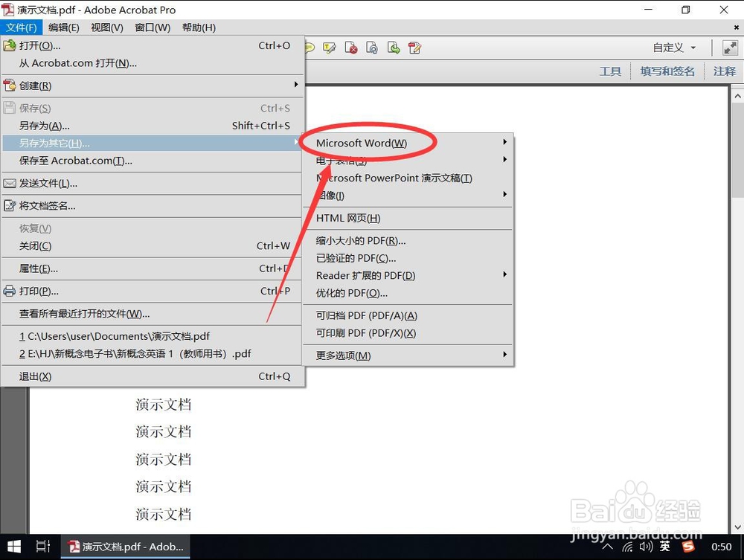Click the envelope icon beside 发送文件(L)
The width and height of the screenshot is (744, 560).
10,183
